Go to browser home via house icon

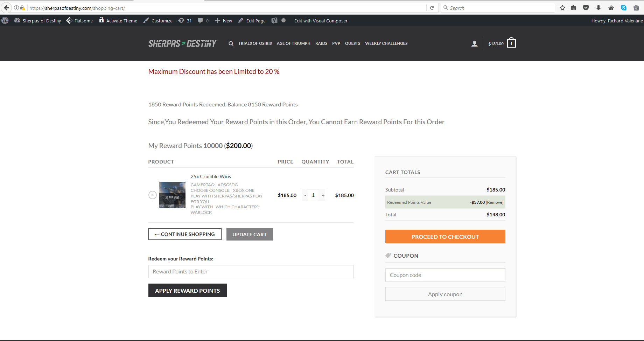[x=611, y=8]
